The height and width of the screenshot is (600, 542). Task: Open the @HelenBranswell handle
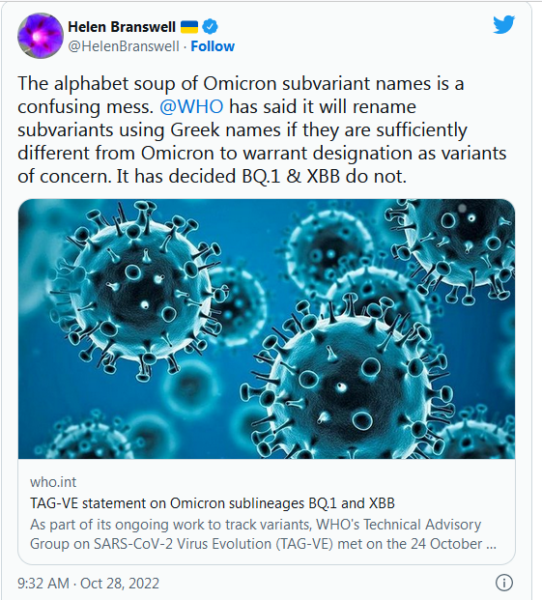123,46
